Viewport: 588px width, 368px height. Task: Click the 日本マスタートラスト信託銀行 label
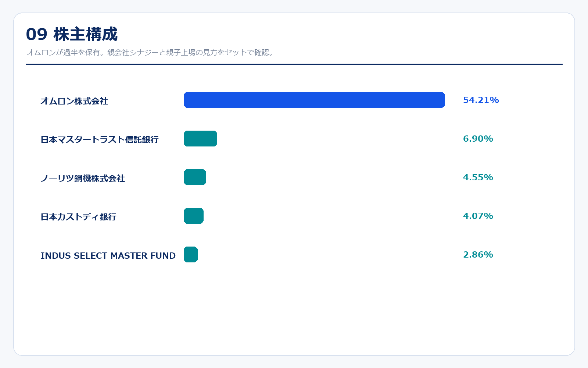(x=100, y=139)
